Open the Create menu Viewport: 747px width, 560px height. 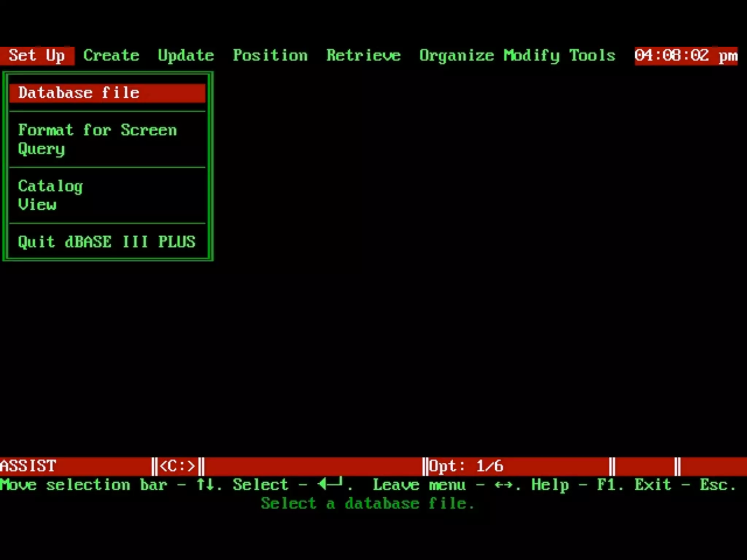111,56
